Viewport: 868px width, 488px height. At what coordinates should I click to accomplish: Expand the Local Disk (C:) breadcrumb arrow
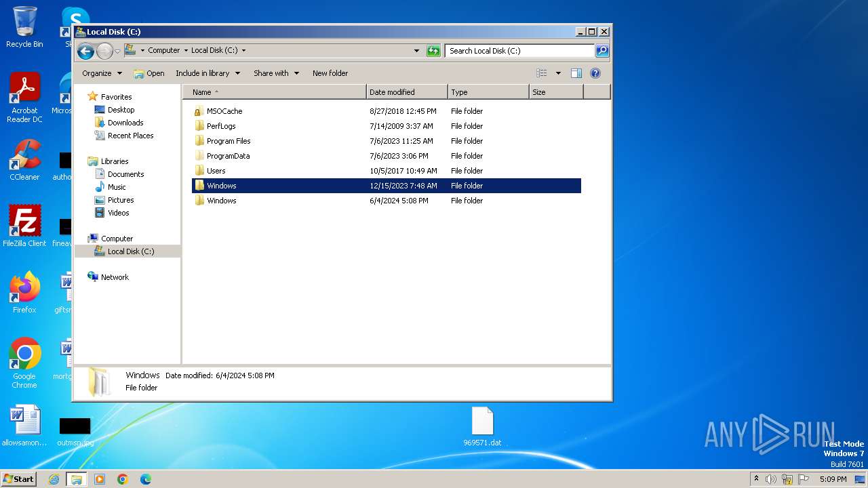click(x=243, y=51)
